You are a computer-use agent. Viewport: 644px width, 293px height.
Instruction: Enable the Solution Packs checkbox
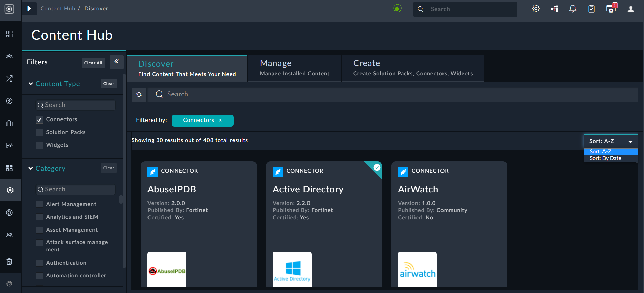click(39, 133)
